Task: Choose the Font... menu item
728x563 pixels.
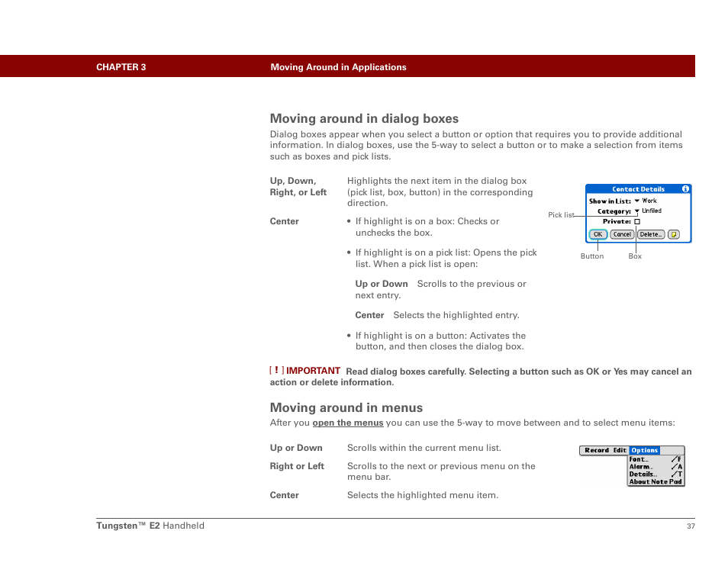Action: (x=656, y=459)
